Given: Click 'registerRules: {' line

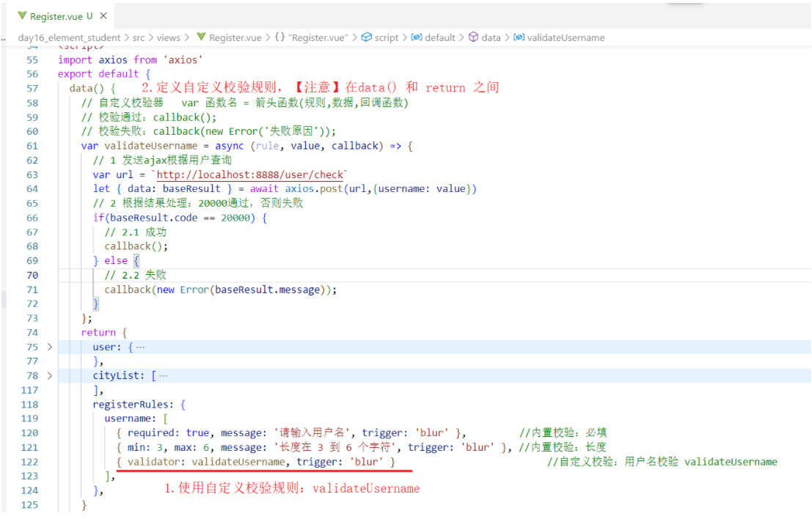Looking at the screenshot, I should click(139, 405).
